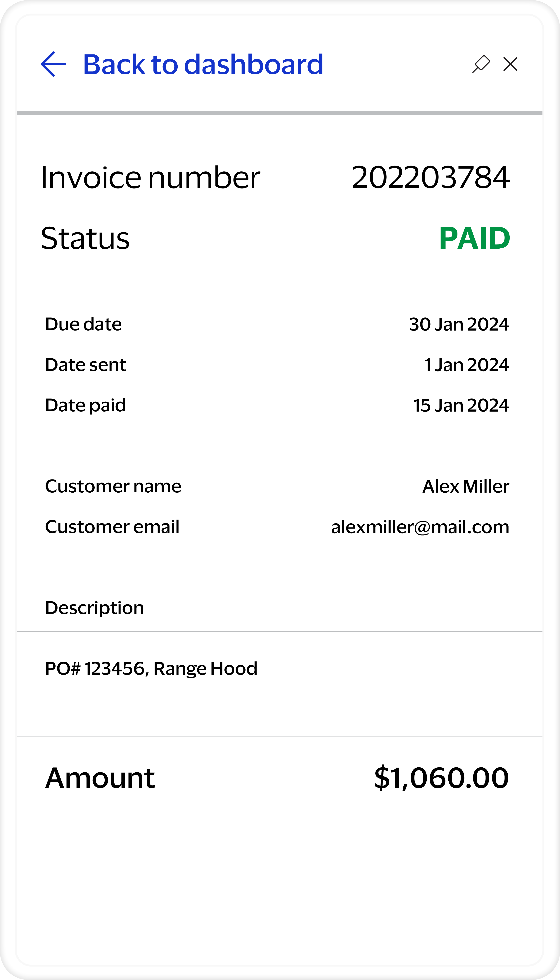Image resolution: width=560 pixels, height=980 pixels.
Task: Click customer name Alex Miller
Action: click(x=465, y=486)
